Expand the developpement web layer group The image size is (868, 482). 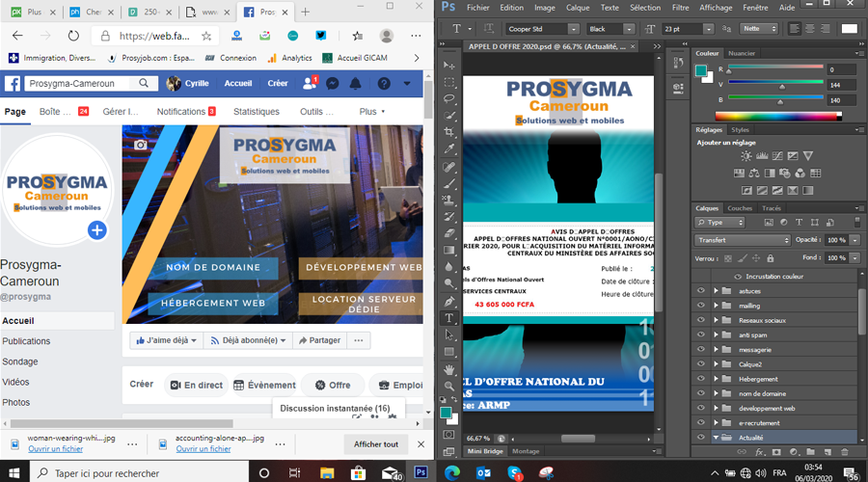(716, 409)
